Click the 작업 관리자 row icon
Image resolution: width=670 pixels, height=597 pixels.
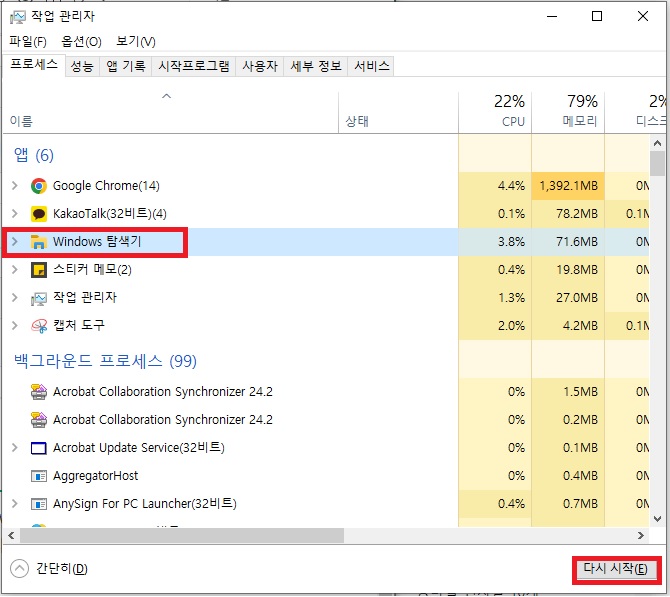coord(39,298)
